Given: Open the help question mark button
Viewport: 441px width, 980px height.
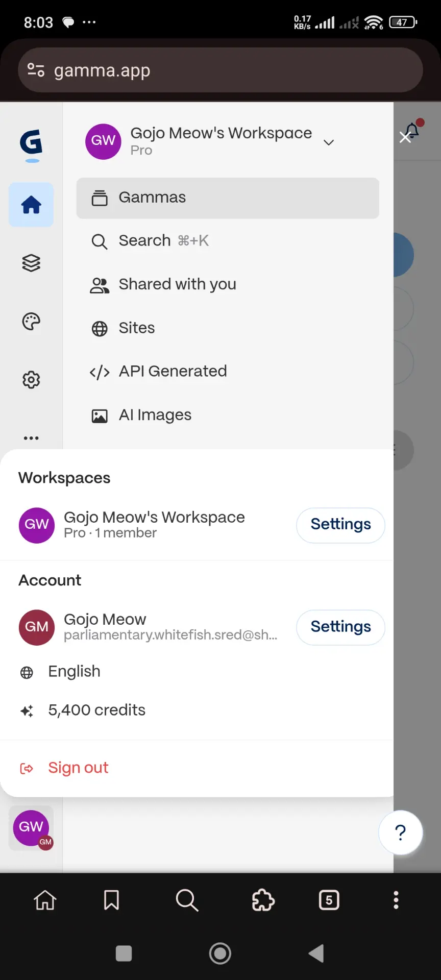Looking at the screenshot, I should (x=401, y=832).
